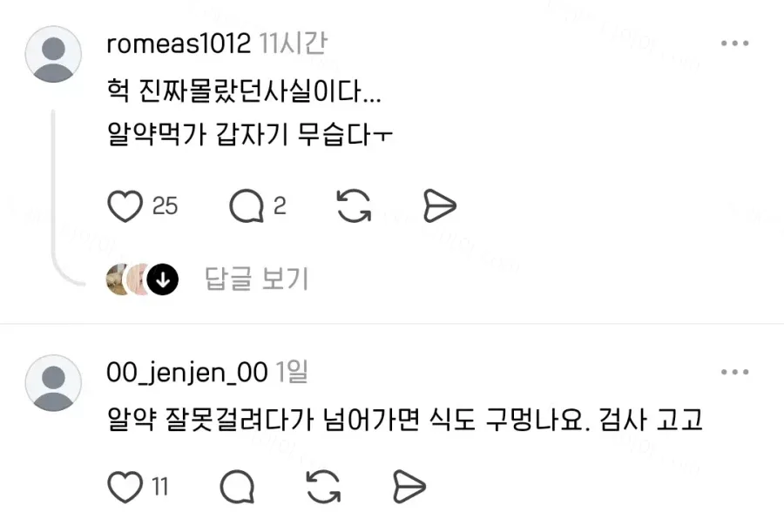Screen dimensions: 784x532
Task: Repost 00_jenjen_00's comment
Action: pyautogui.click(x=323, y=487)
